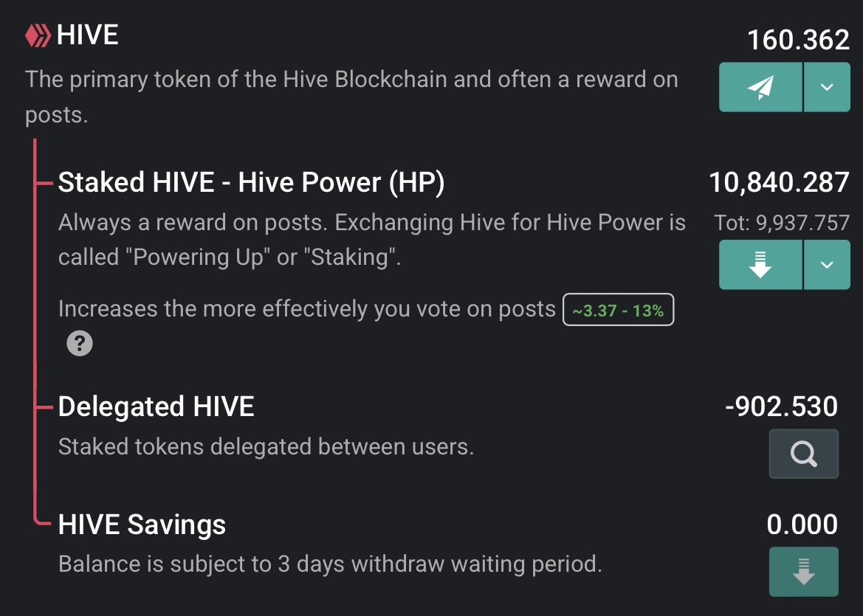
Task: Open the HIVE transfer options dropdown
Action: click(x=827, y=87)
